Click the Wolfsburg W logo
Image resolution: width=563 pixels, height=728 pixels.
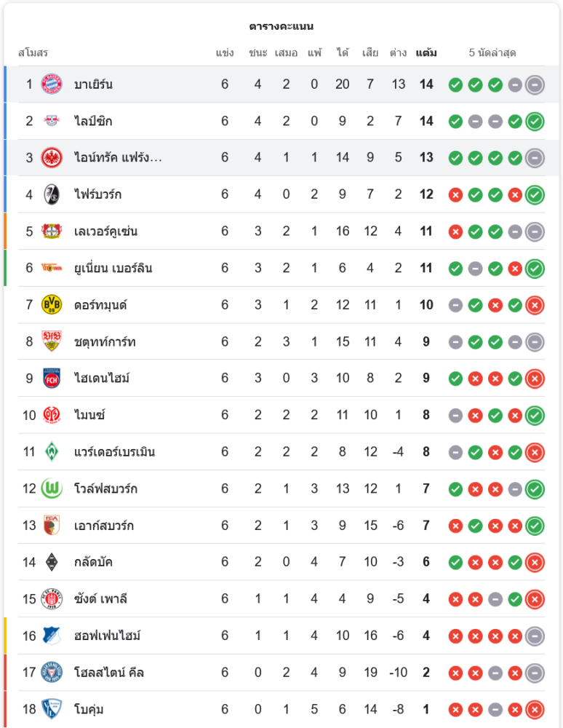52,488
